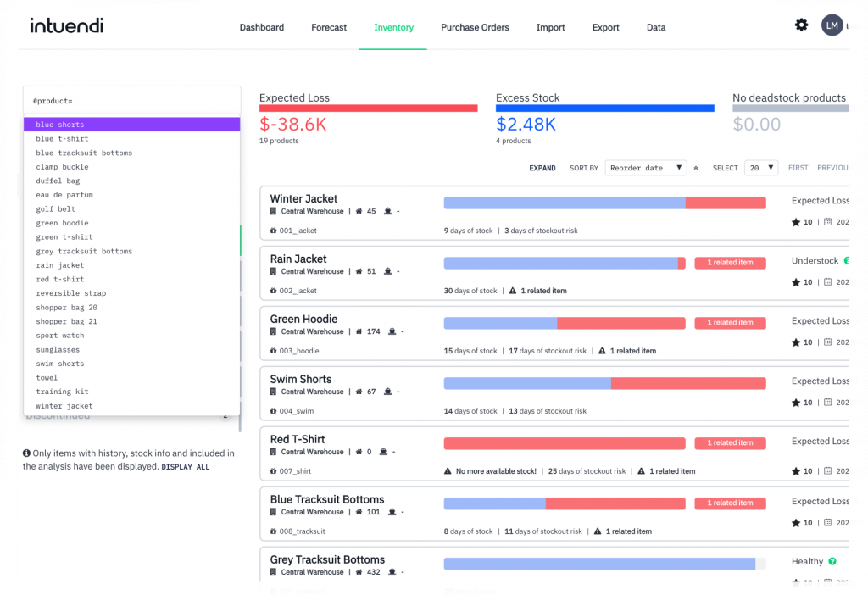Go to the Dashboard tab
The width and height of the screenshot is (868, 606).
(261, 28)
